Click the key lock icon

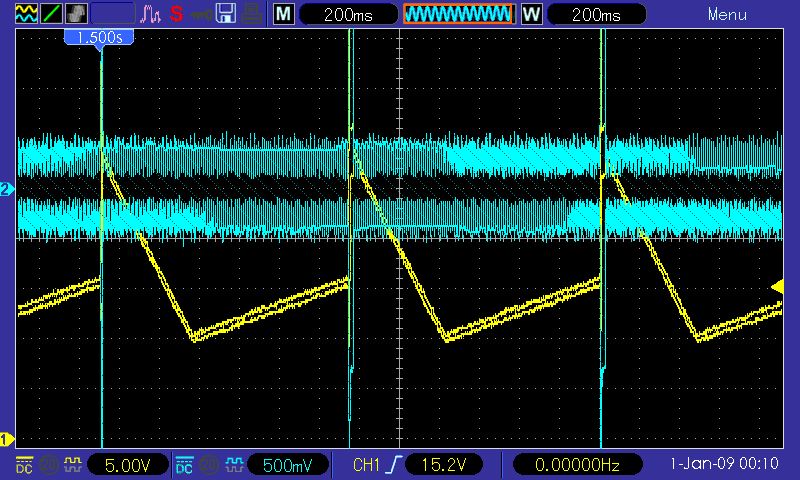(201, 14)
